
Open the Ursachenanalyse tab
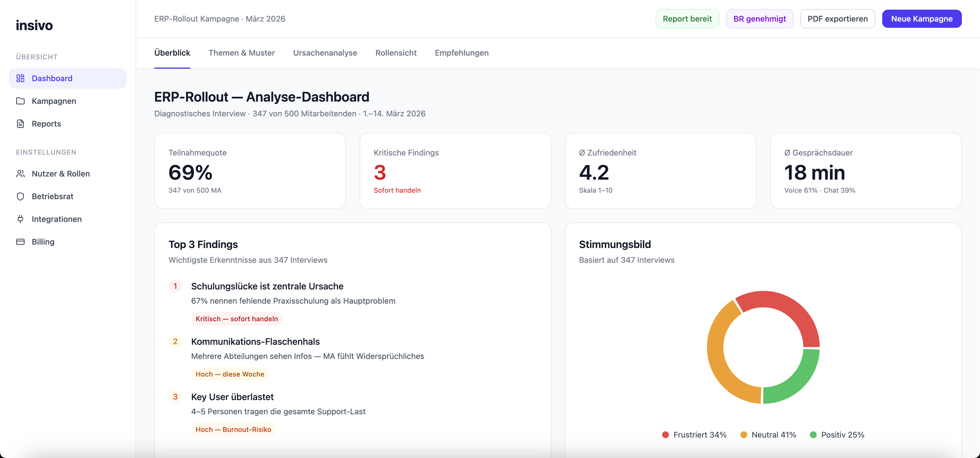point(325,53)
